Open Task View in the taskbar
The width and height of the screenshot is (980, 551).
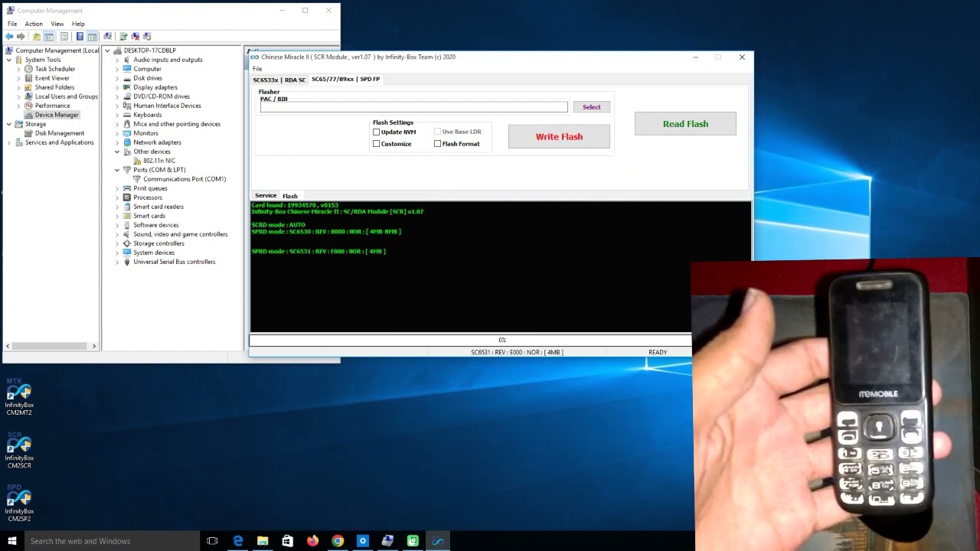(x=212, y=541)
